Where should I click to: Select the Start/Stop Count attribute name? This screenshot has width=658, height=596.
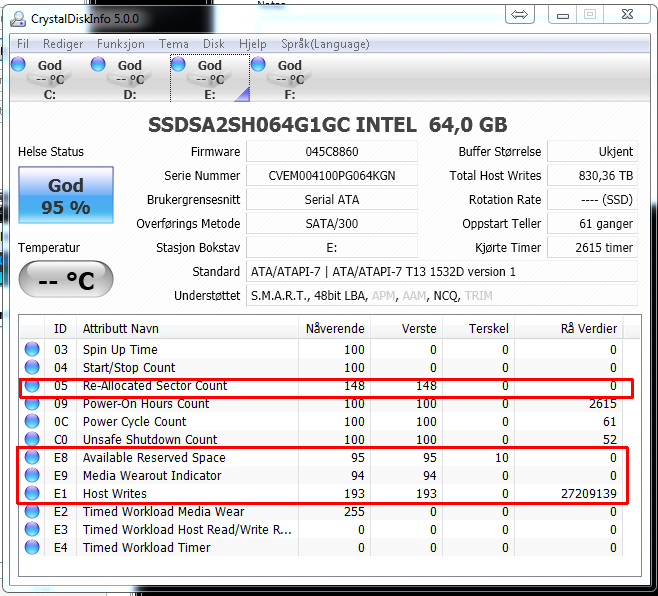point(129,367)
